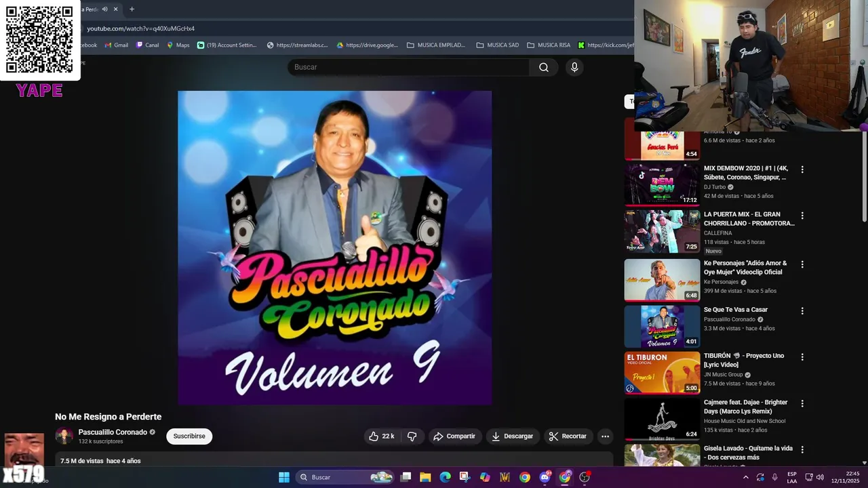Viewport: 868px width, 488px height.
Task: Play El Tiburon lyric video thumbnail
Action: coord(662,373)
